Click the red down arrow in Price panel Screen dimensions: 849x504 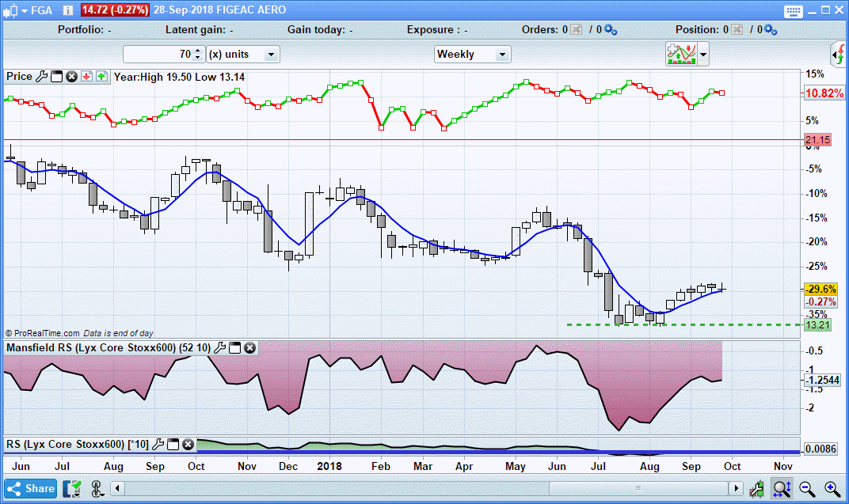pyautogui.click(x=86, y=77)
